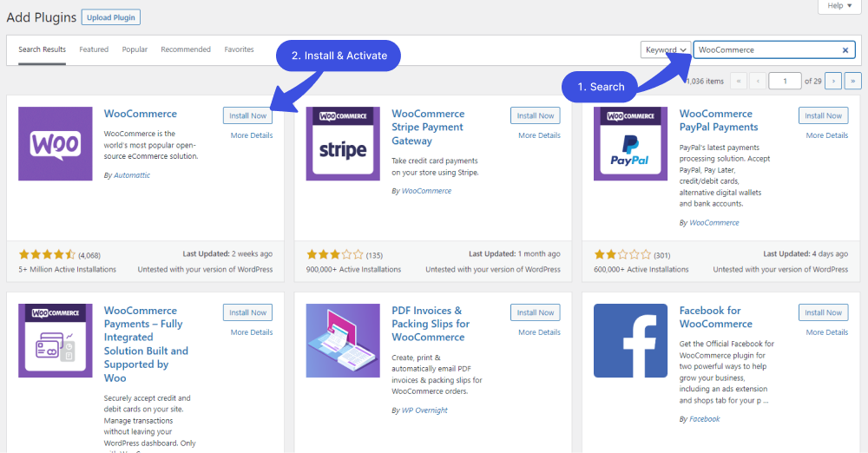Viewport: 868px width, 453px height.
Task: Install Now the Facebook for WooCommerce plugin
Action: click(823, 312)
